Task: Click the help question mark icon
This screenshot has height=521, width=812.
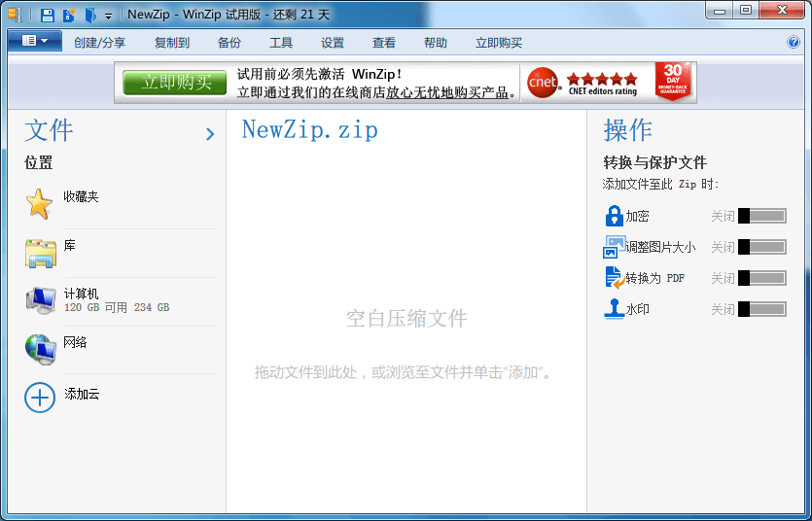Action: coord(794,43)
